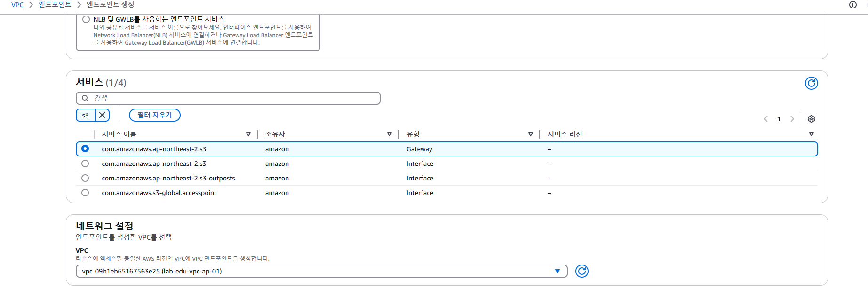Viewport: 868px width, 296px height.
Task: Click amazon owner in s3-outposts row
Action: tap(277, 178)
